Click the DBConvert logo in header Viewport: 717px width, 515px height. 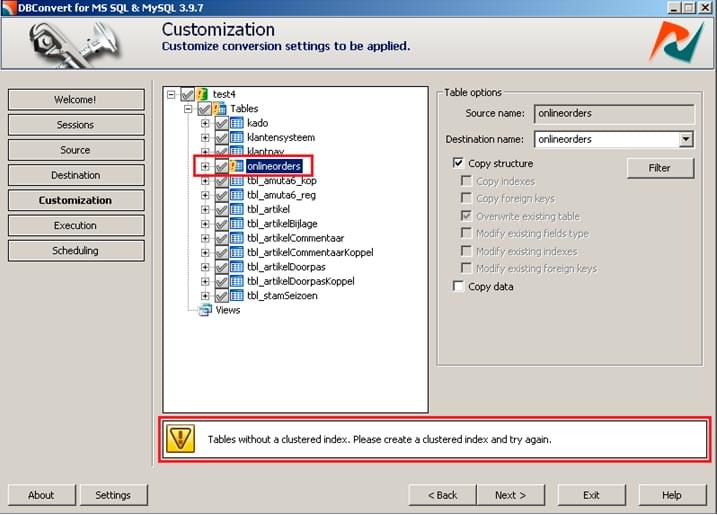point(677,43)
